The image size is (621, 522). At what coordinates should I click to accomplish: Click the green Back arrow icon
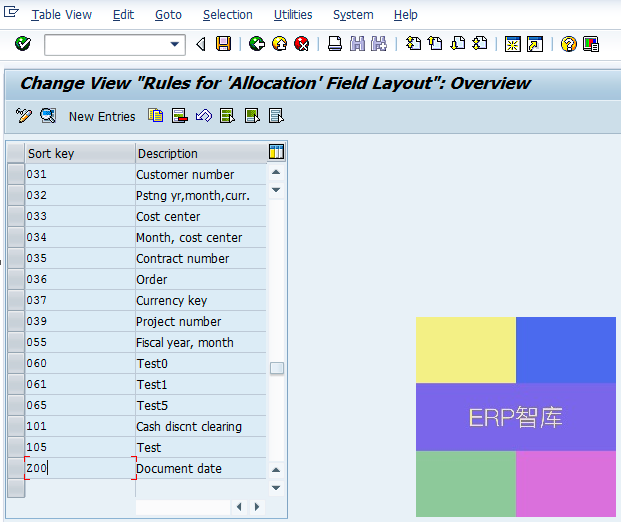coord(257,44)
